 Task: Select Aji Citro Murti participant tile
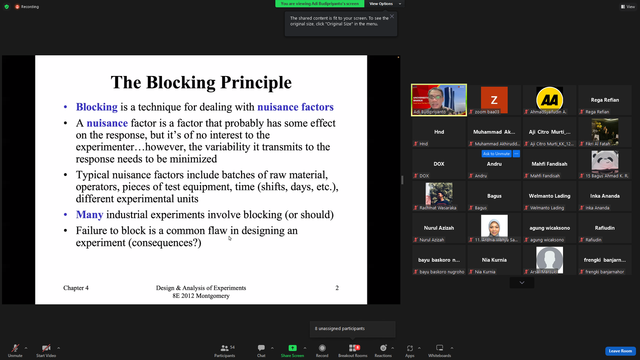click(549, 132)
